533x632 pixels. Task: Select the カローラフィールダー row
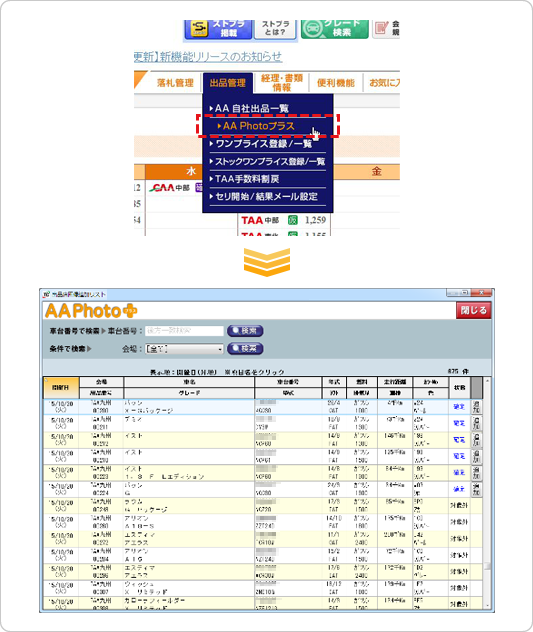(x=262, y=603)
